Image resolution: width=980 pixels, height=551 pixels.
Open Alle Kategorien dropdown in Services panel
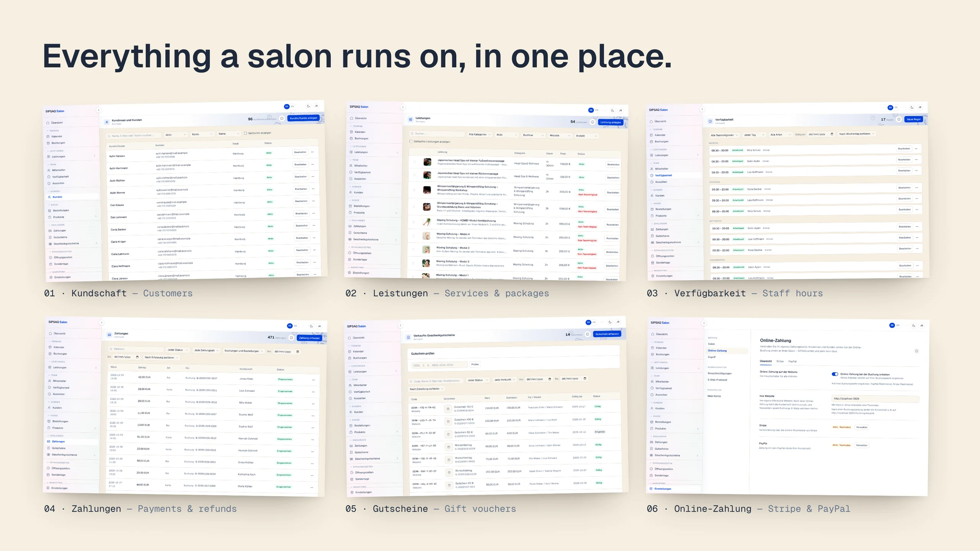tap(480, 134)
